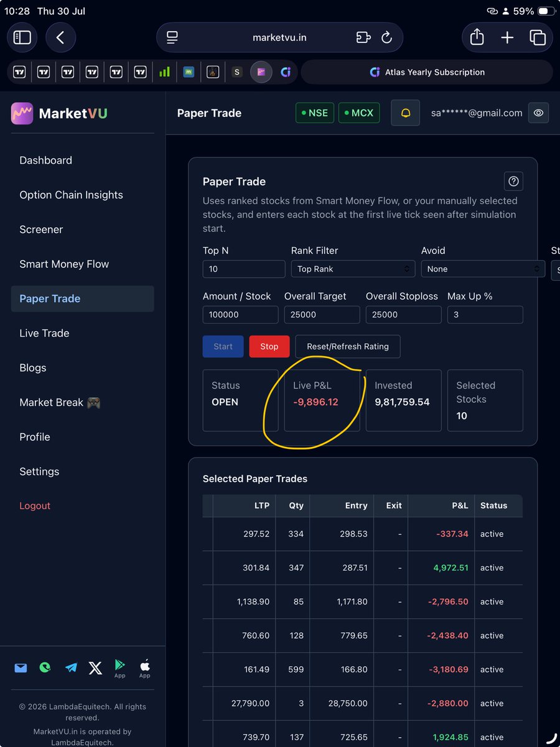Click the NSE market status badge
Viewport: 560px width, 747px height.
[x=315, y=113]
